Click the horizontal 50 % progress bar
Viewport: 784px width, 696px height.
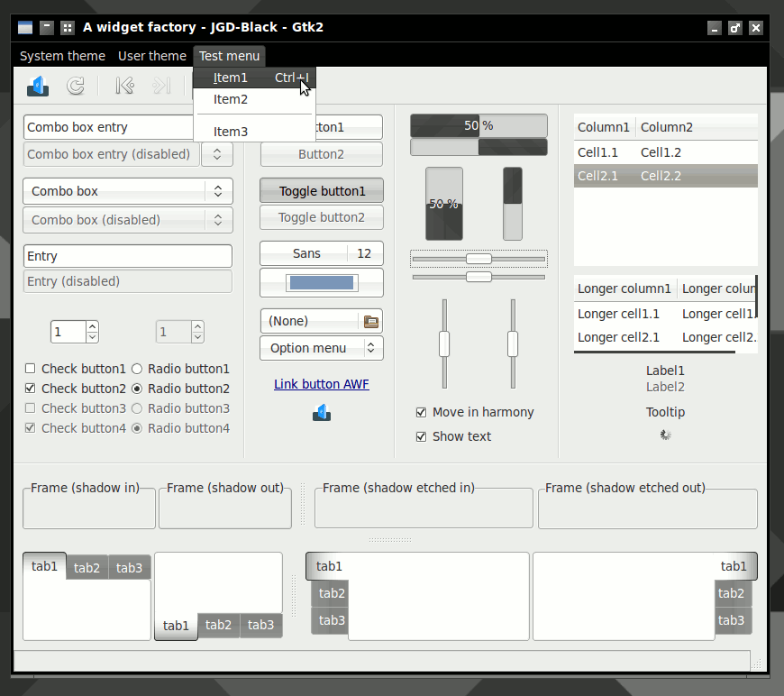(x=479, y=125)
